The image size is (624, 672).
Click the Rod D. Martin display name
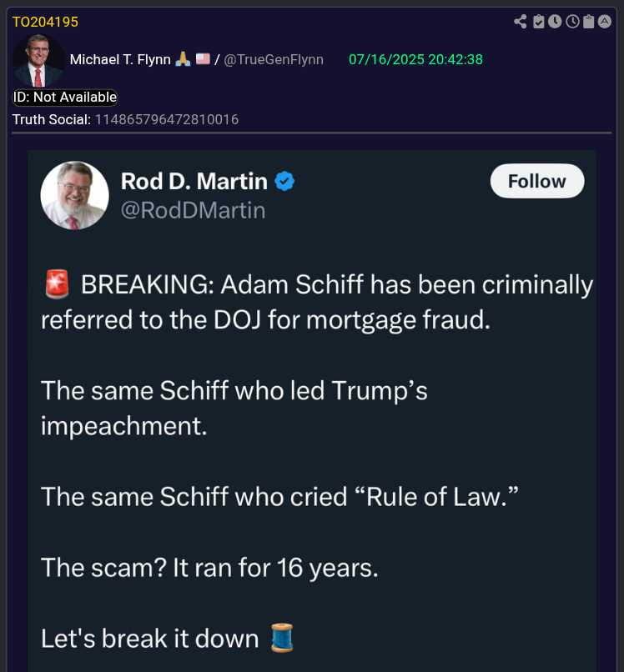(x=194, y=181)
